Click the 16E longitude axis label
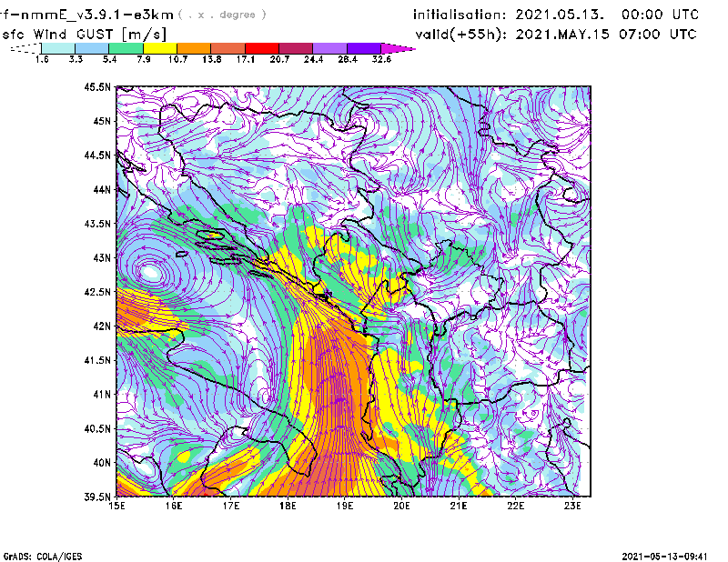This screenshot has height=562, width=728. pyautogui.click(x=174, y=506)
